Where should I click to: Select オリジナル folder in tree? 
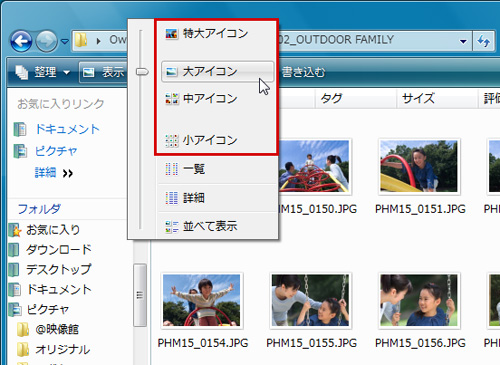63,349
